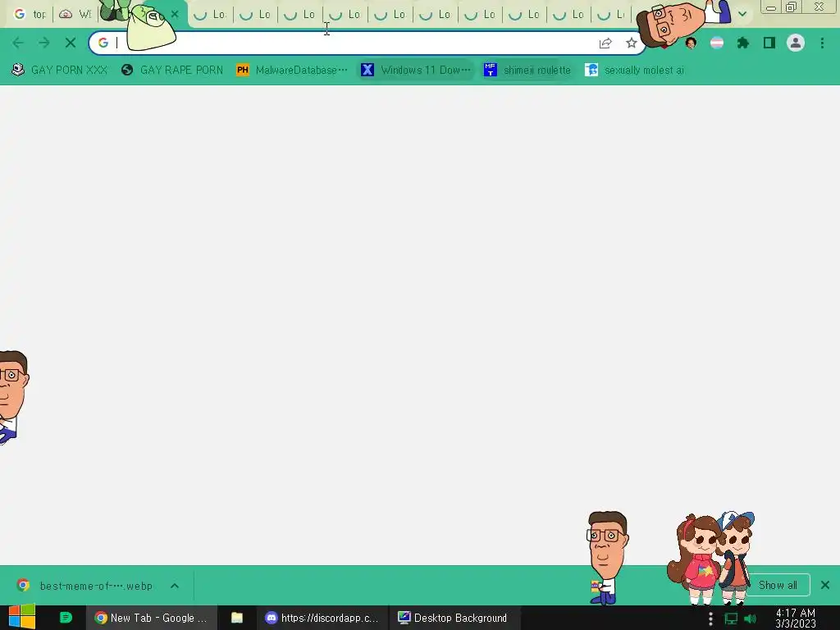Open File Explorer from the taskbar

point(237,618)
